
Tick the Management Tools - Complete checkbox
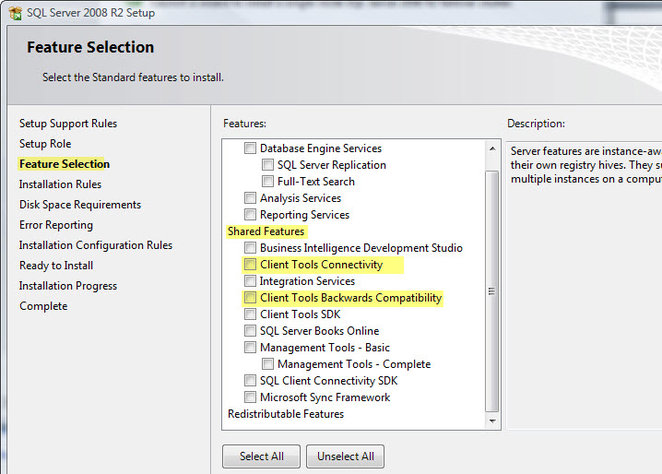point(268,364)
